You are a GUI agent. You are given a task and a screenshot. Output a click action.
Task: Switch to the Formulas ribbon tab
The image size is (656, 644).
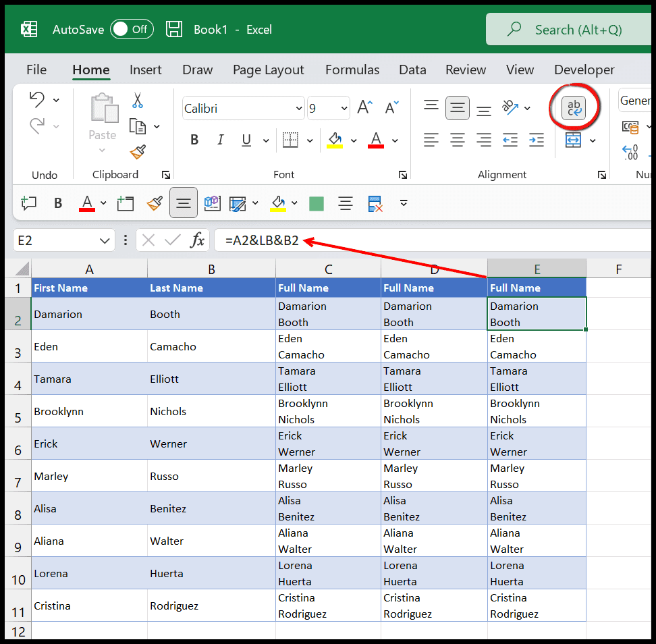[x=352, y=70]
